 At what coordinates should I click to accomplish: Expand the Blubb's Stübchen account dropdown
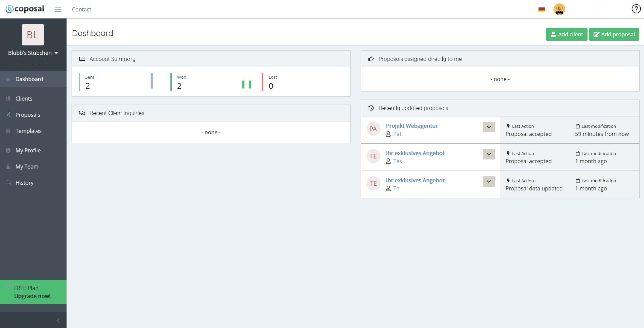tap(33, 53)
